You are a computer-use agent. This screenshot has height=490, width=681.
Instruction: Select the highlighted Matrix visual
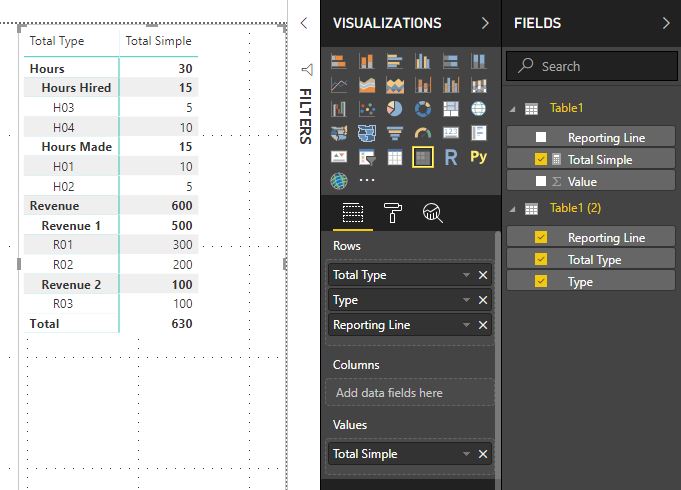423,157
